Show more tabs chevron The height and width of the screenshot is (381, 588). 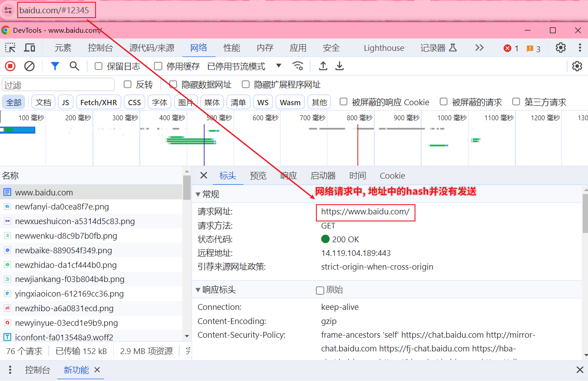pyautogui.click(x=479, y=48)
